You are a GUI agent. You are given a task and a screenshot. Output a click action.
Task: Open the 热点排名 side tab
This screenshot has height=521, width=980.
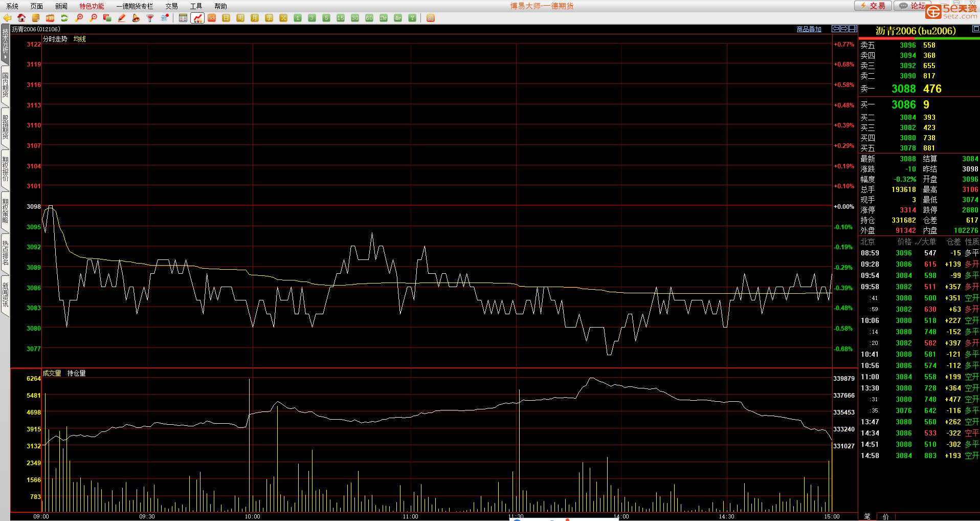pyautogui.click(x=5, y=253)
